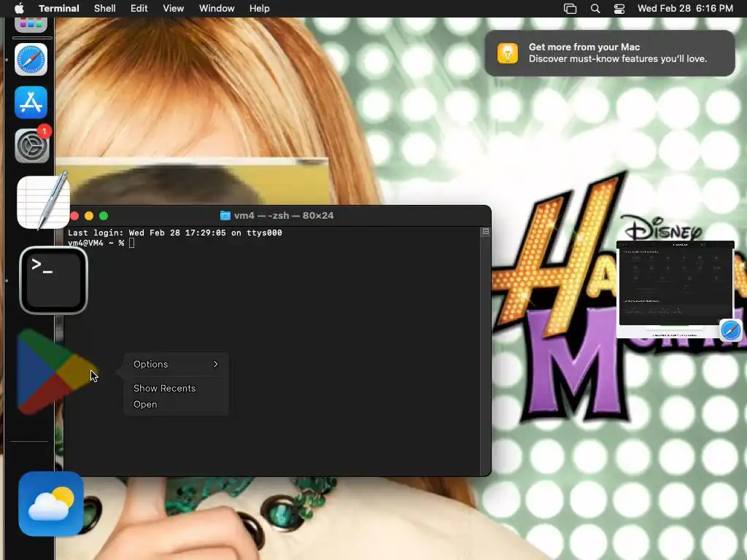747x560 pixels.
Task: Open the Weather app from the Dock
Action: point(51,504)
